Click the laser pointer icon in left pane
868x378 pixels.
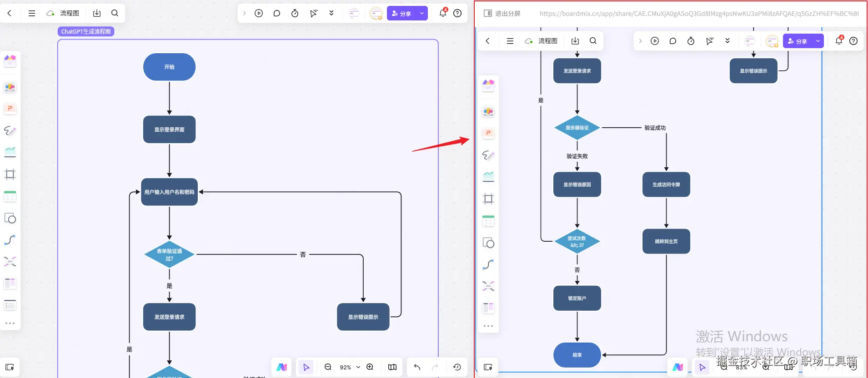click(x=314, y=13)
